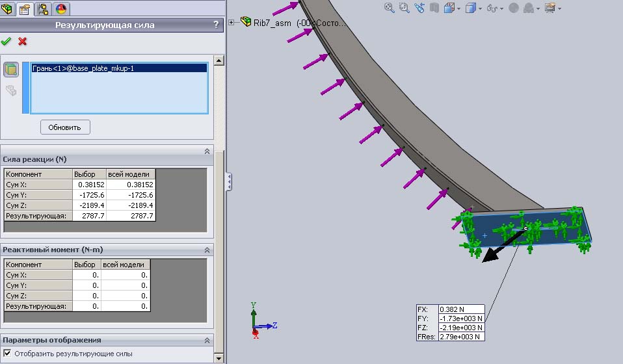Collapse the Реактивный момент section
The height and width of the screenshot is (364, 623).
[x=207, y=250]
